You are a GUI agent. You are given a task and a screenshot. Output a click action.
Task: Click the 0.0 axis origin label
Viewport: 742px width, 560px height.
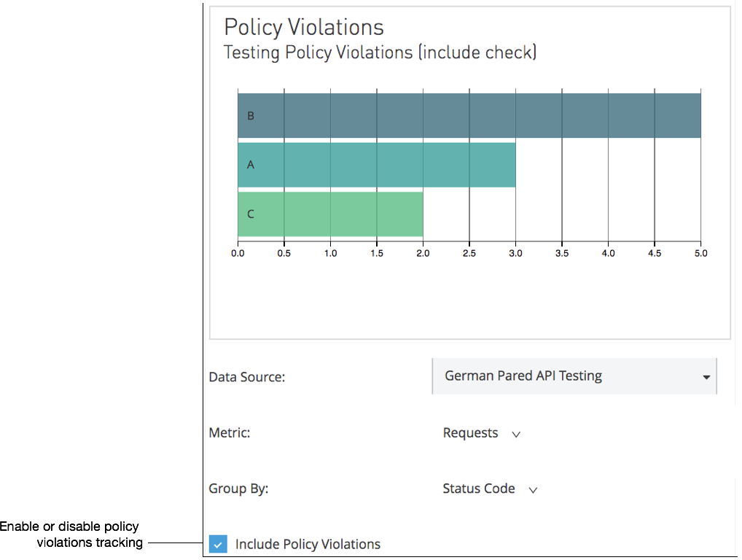(238, 253)
